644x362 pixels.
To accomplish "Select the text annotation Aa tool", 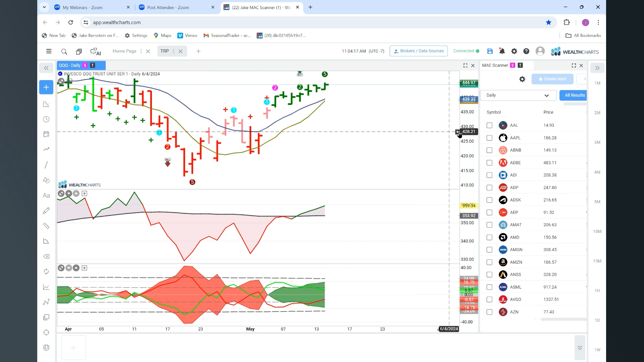I will pyautogui.click(x=46, y=195).
